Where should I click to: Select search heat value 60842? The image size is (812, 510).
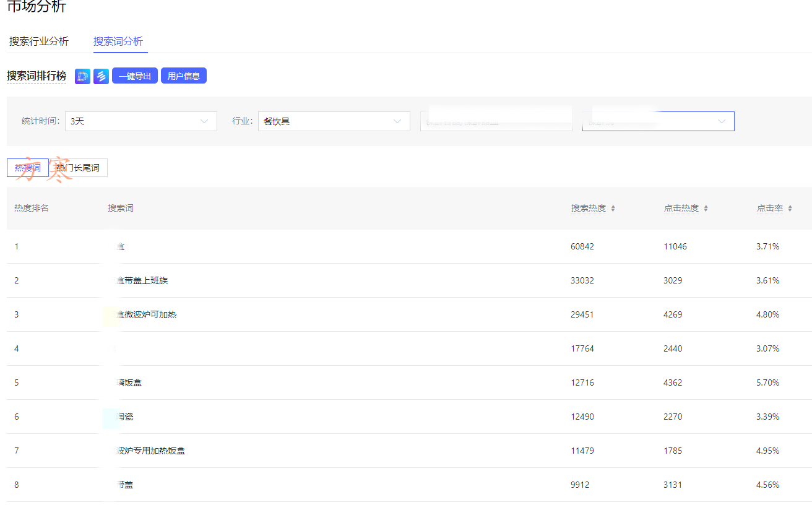tap(582, 246)
